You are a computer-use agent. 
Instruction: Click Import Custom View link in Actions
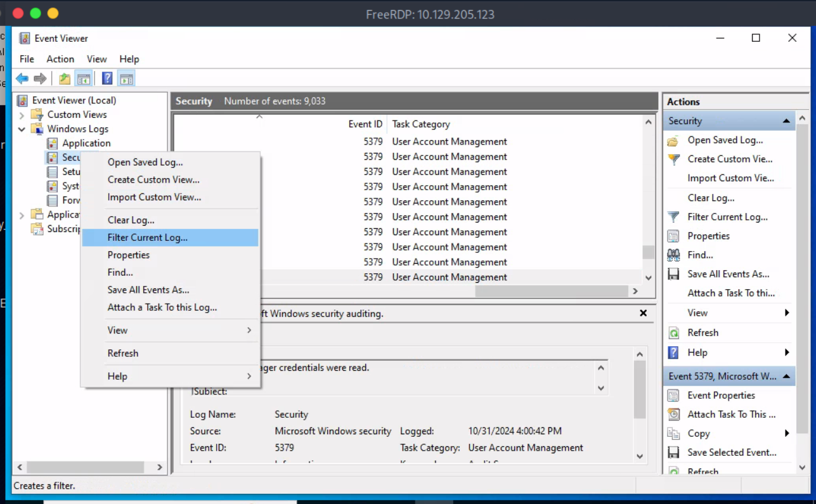[730, 178]
